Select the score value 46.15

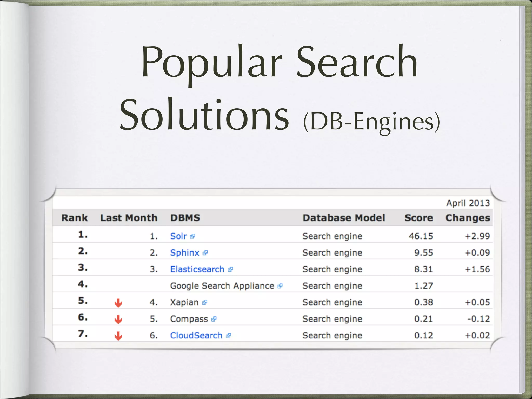click(421, 236)
